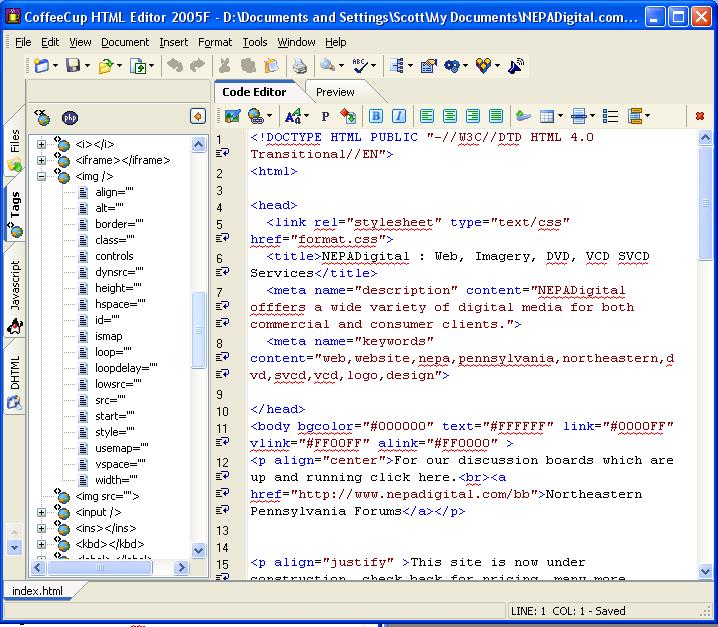
Task: Click the Print icon
Action: click(300, 66)
